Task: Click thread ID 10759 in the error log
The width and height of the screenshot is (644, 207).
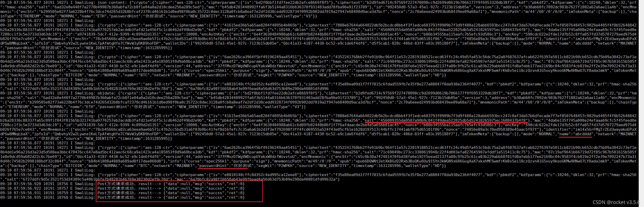Action: (62, 193)
